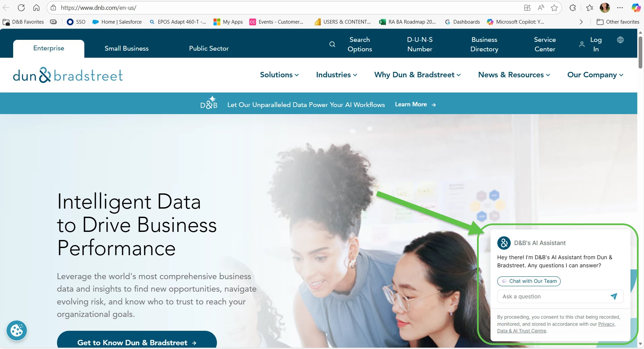644x349 pixels.
Task: Switch to the Public Sector tab
Action: [x=209, y=48]
